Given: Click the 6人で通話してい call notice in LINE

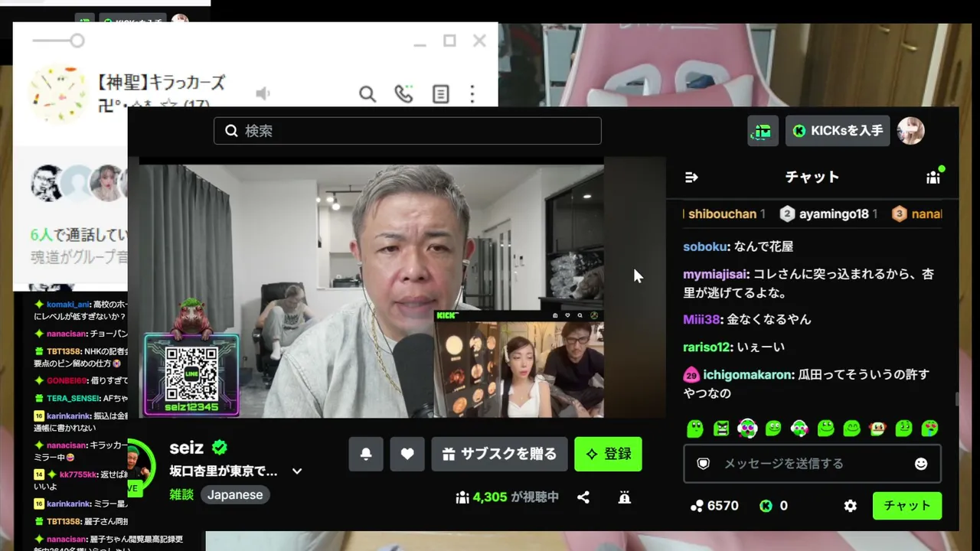Looking at the screenshot, I should pyautogui.click(x=80, y=234).
